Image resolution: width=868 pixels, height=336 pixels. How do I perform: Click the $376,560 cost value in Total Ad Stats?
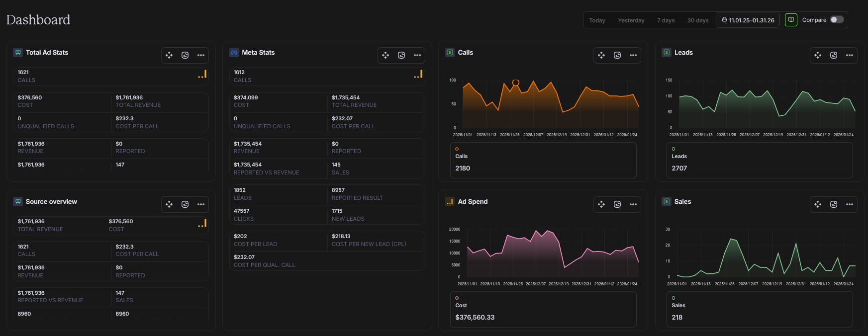tap(30, 97)
